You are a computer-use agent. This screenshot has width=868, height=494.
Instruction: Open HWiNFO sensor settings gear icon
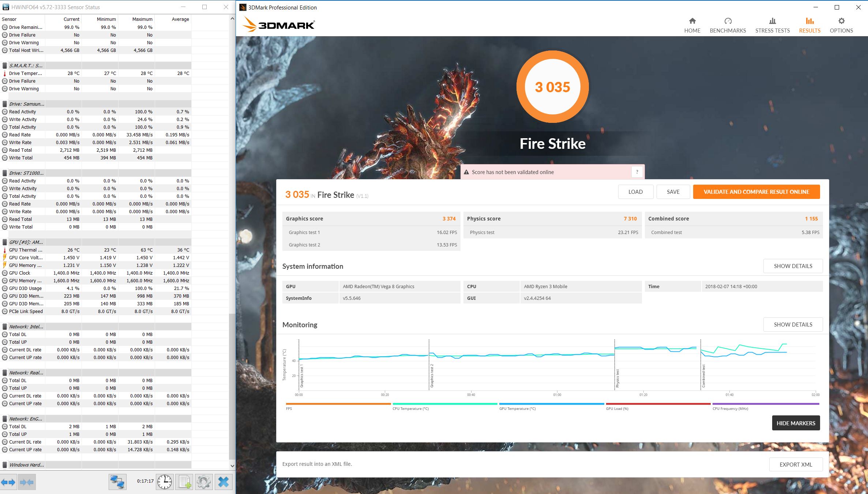pyautogui.click(x=204, y=482)
